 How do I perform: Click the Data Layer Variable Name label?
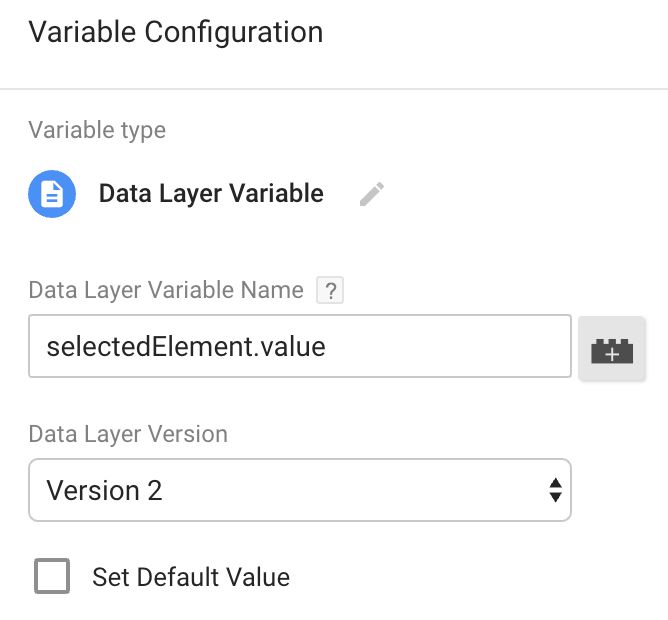pos(166,291)
